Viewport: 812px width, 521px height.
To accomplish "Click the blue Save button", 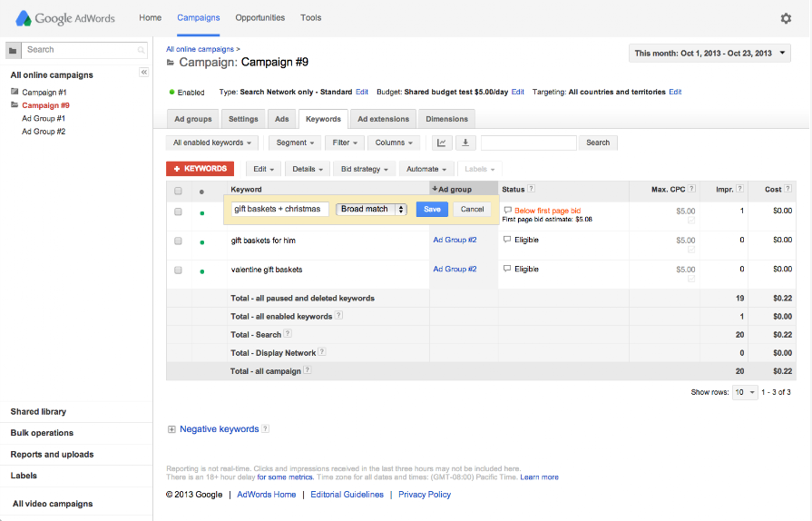I will click(x=432, y=209).
